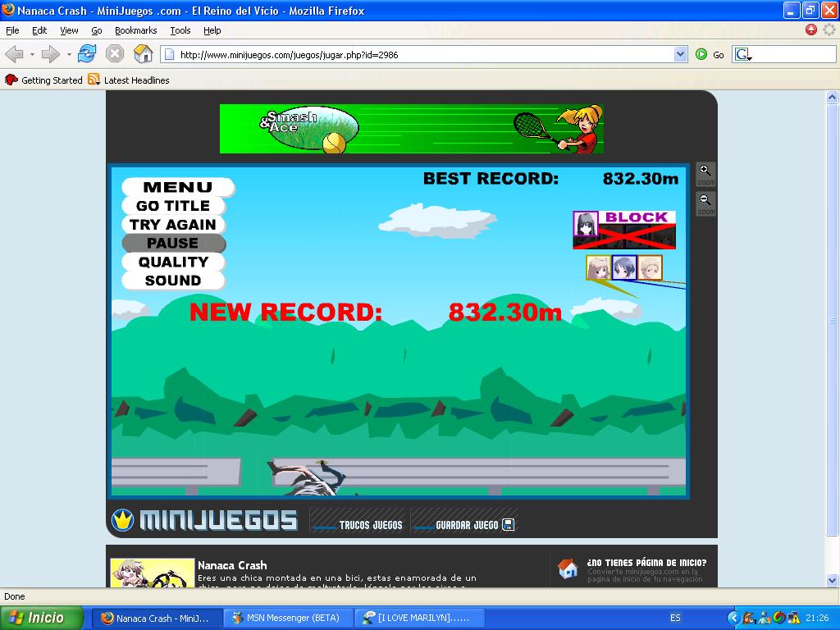
Task: Open the Help menu
Action: [212, 30]
